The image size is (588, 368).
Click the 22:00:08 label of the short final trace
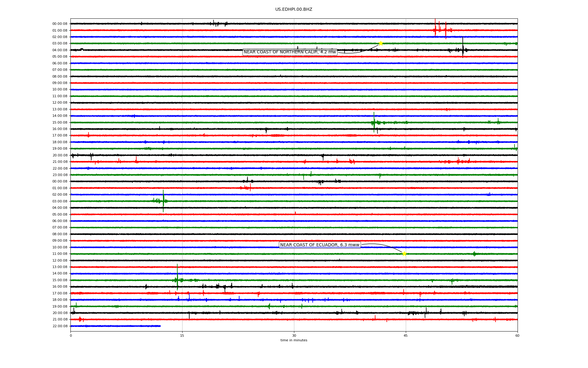60,326
